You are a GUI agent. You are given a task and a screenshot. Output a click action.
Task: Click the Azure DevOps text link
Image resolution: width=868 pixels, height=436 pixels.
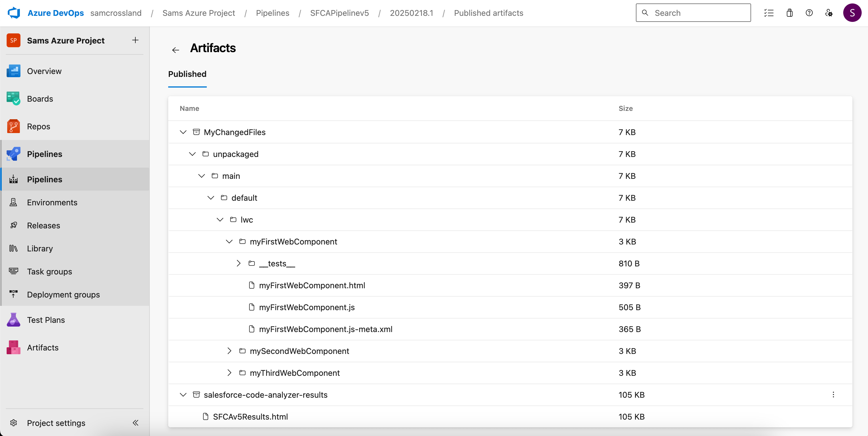56,13
